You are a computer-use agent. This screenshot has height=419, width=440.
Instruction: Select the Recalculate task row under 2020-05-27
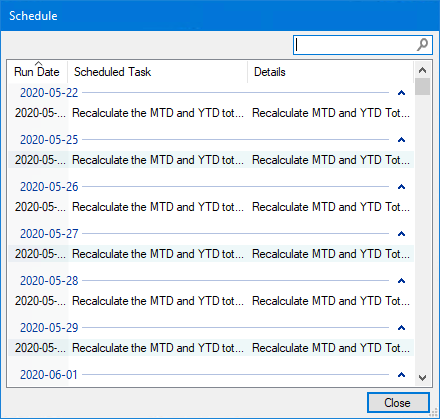coord(211,254)
